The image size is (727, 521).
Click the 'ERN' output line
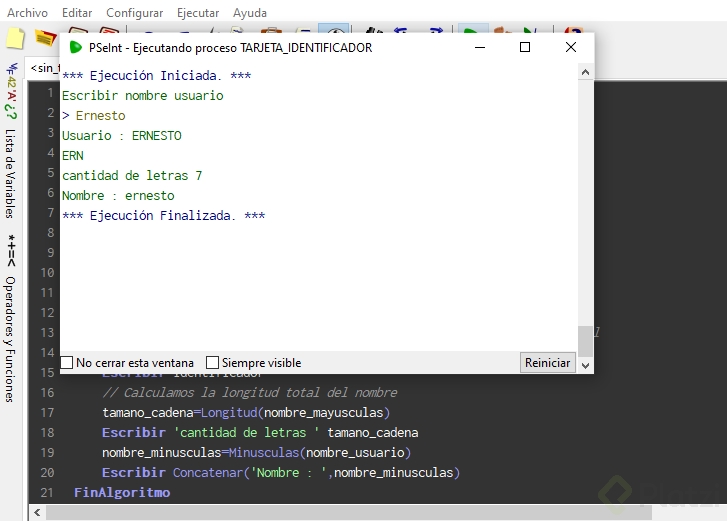[x=73, y=155]
